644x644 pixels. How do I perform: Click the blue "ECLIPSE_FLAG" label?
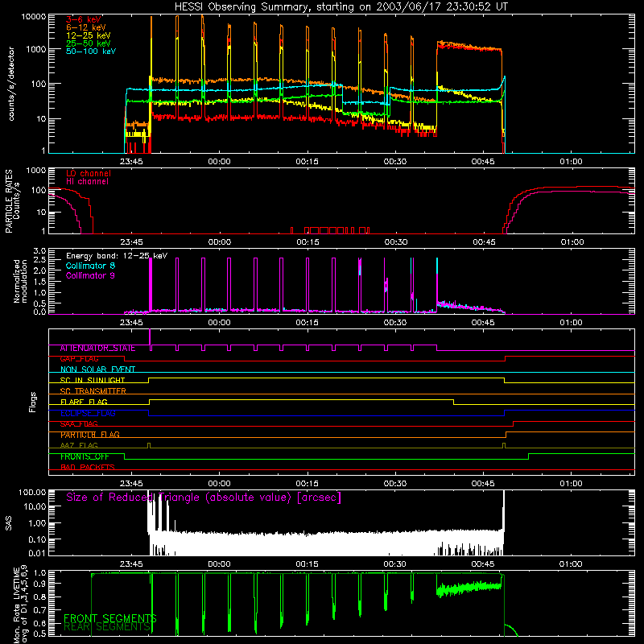click(x=88, y=413)
